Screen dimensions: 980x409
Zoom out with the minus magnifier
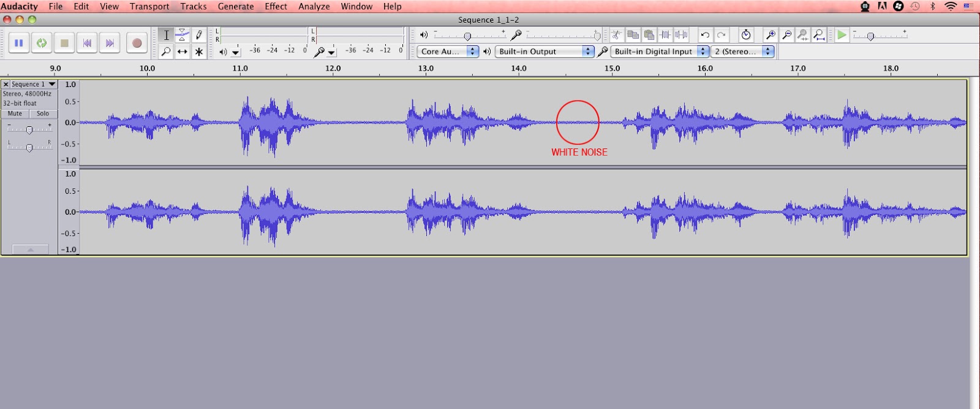[x=787, y=35]
